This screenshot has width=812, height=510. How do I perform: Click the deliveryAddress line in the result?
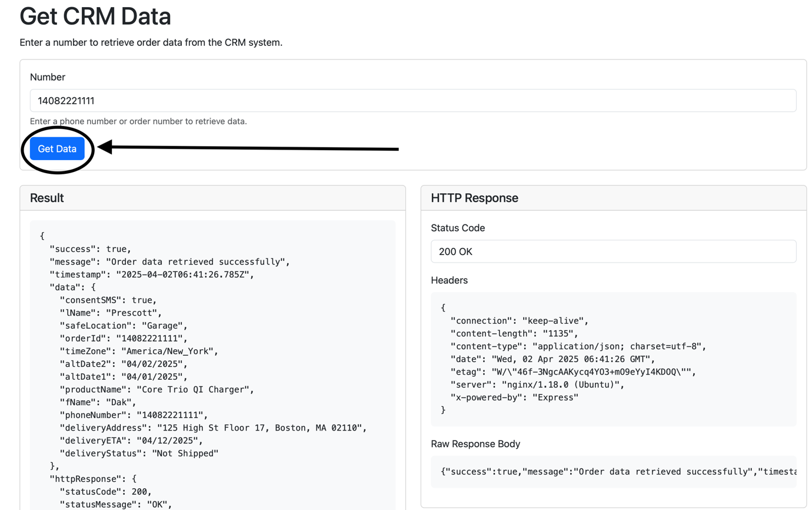coord(212,428)
